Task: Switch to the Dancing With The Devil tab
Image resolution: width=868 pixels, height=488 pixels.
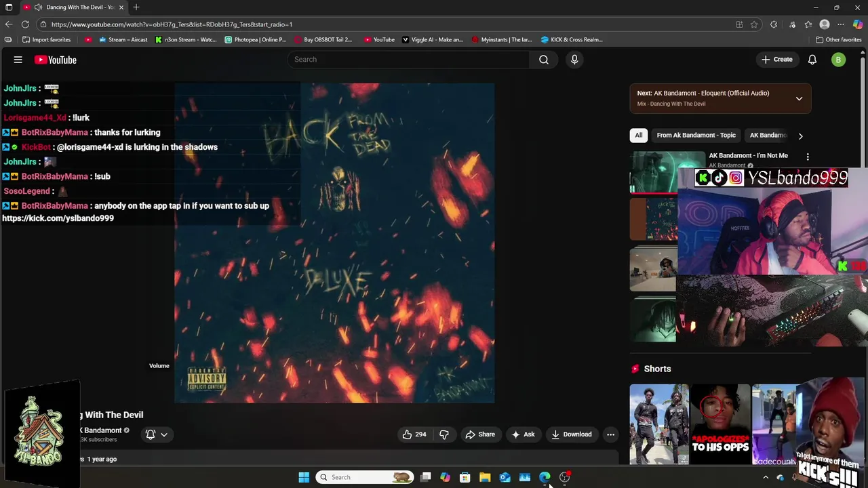Action: click(x=73, y=7)
